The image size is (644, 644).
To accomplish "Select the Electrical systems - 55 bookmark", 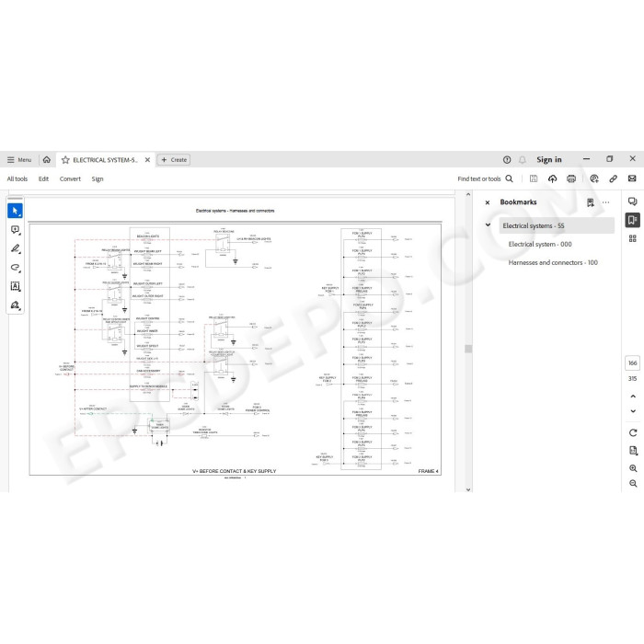I will pyautogui.click(x=557, y=226).
